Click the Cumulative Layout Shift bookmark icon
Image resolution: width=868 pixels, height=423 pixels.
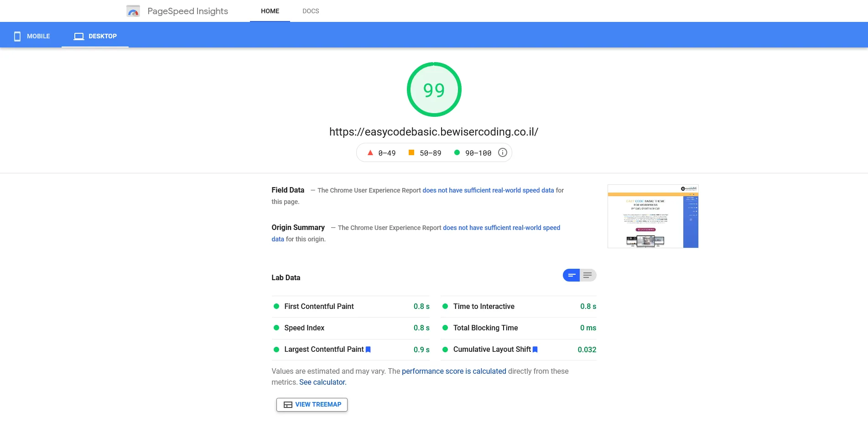tap(535, 350)
